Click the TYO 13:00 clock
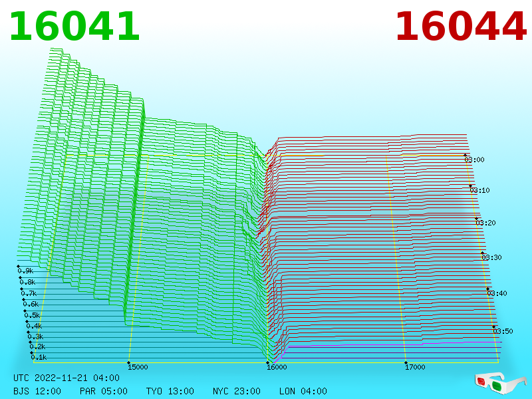 click(x=170, y=391)
